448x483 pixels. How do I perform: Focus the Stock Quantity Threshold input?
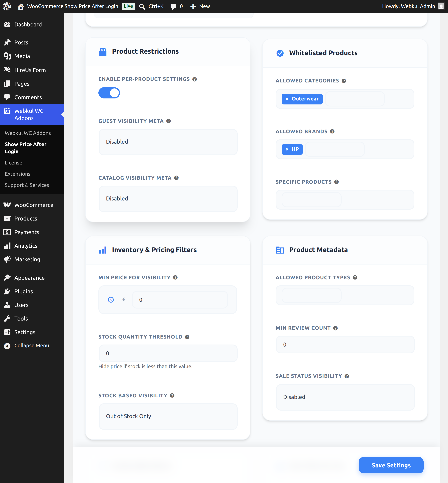pos(168,353)
